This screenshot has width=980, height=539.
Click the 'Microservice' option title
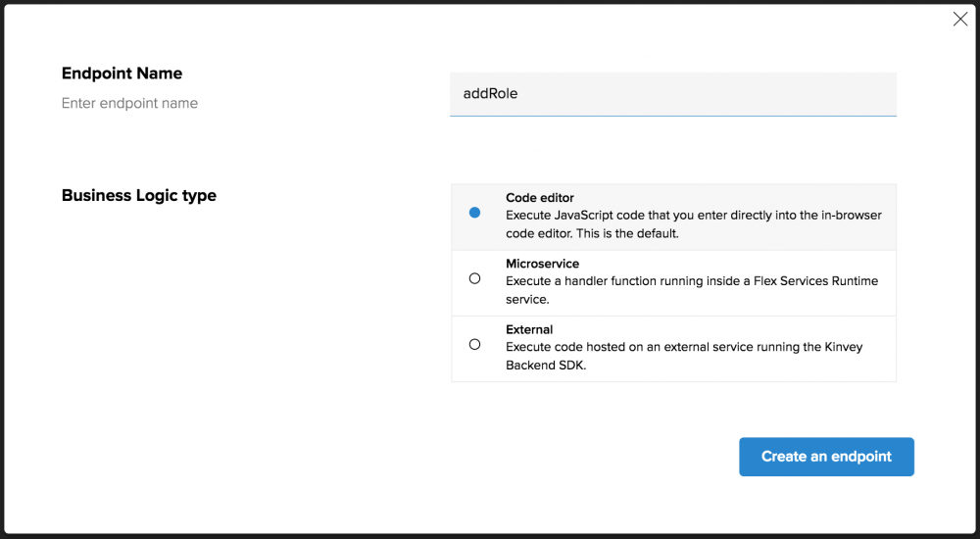pyautogui.click(x=542, y=264)
